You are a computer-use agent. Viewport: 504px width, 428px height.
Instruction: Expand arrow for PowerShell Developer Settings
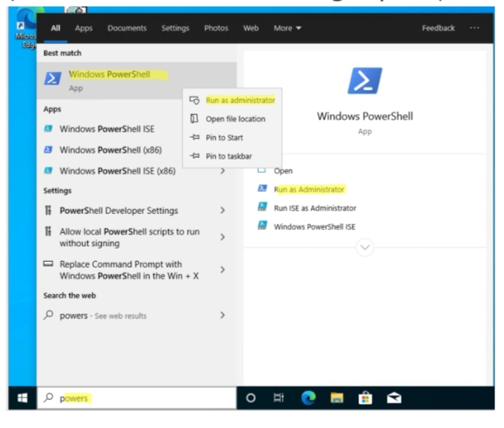(x=222, y=210)
